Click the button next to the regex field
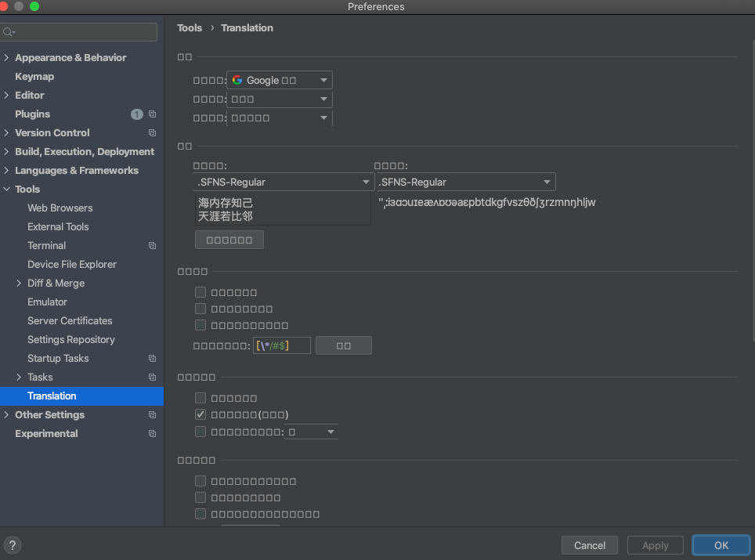Viewport: 755px width, 560px height. (343, 345)
